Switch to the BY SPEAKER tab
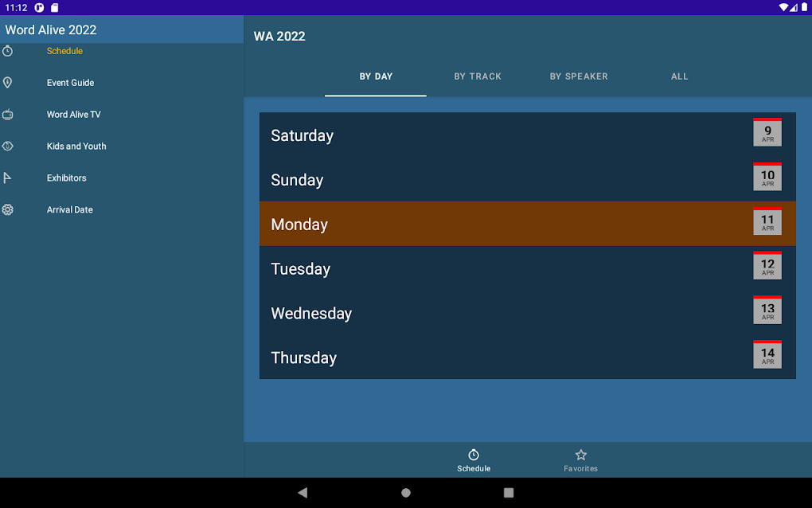812x508 pixels. pos(579,76)
